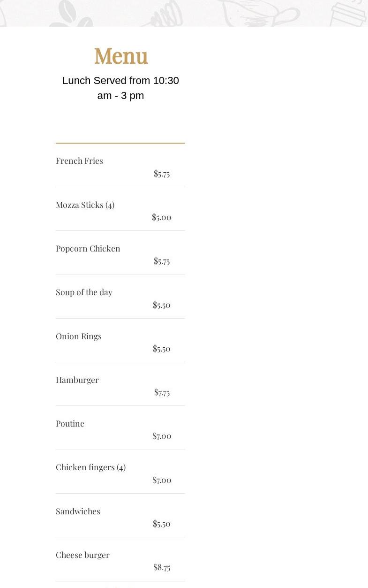
Task: Select the Chicken fingers (4) item
Action: click(90, 467)
